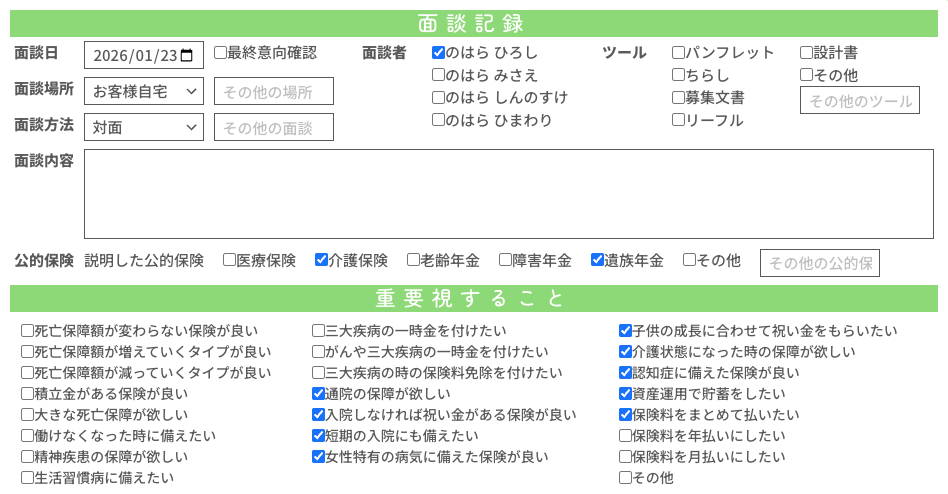Uncheck the 介護保険 checkbox
The height and width of the screenshot is (494, 948).
coord(321,260)
